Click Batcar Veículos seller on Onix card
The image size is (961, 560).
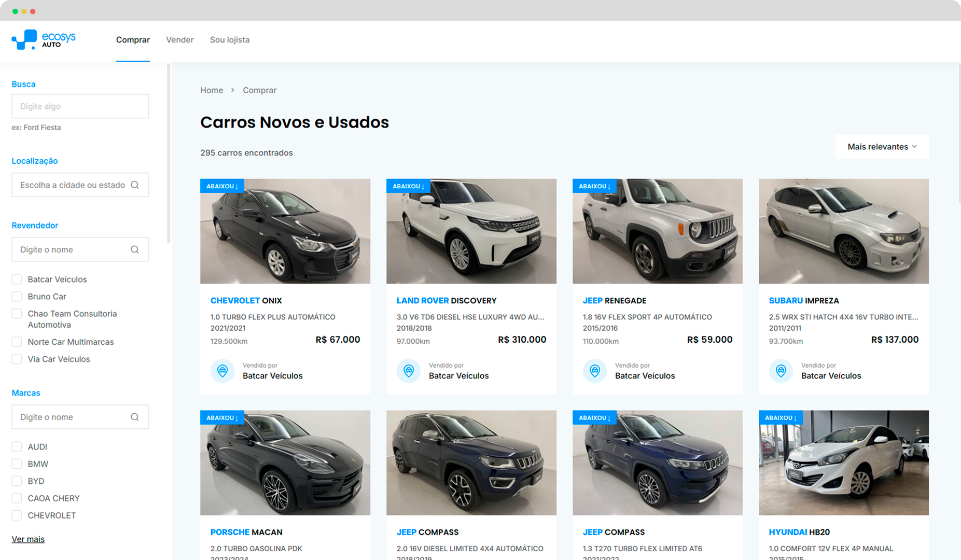tap(273, 376)
